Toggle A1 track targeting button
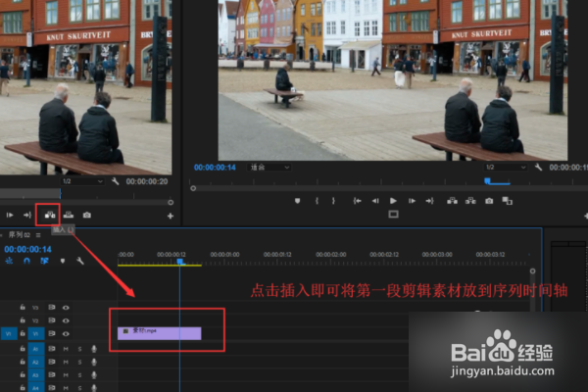 (x=36, y=349)
